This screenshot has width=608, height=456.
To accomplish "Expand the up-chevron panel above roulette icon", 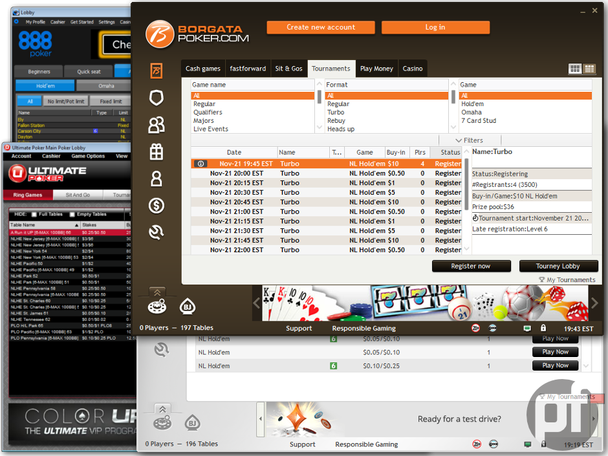I will coord(157,292).
